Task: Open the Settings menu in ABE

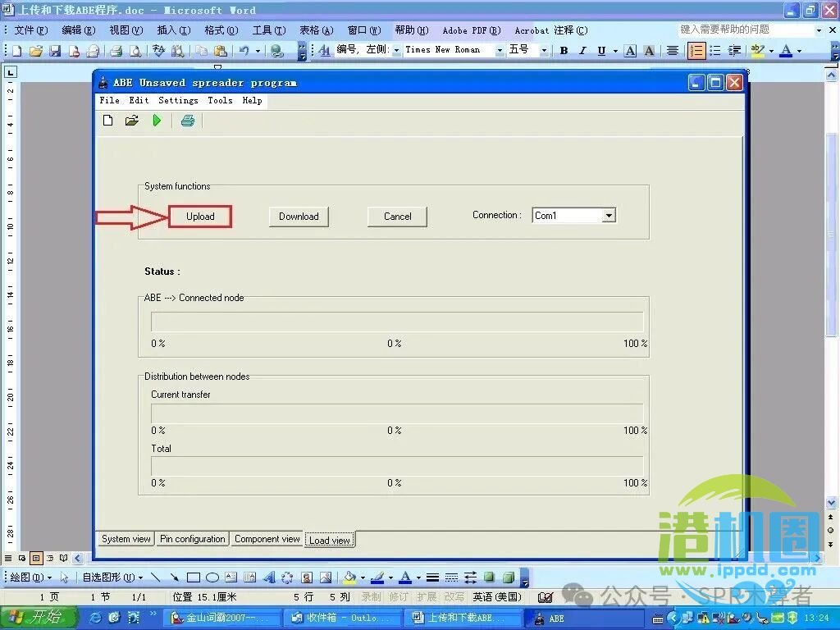Action: (178, 100)
